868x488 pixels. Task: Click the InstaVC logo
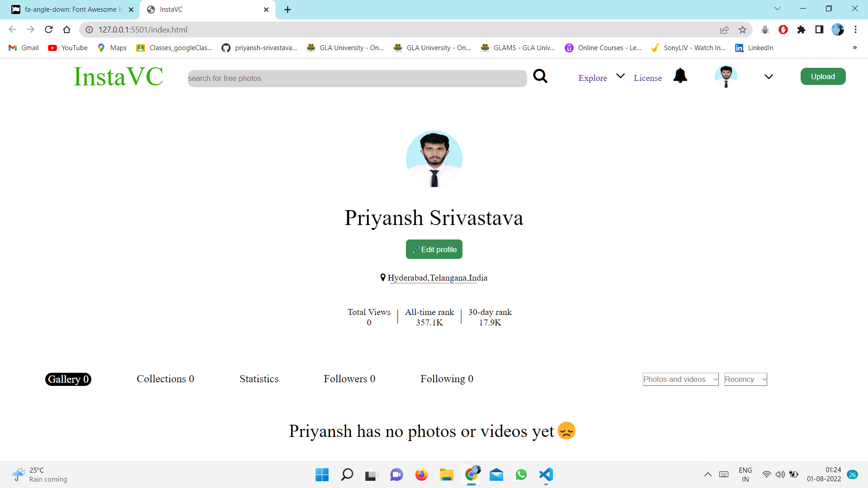pyautogui.click(x=118, y=76)
